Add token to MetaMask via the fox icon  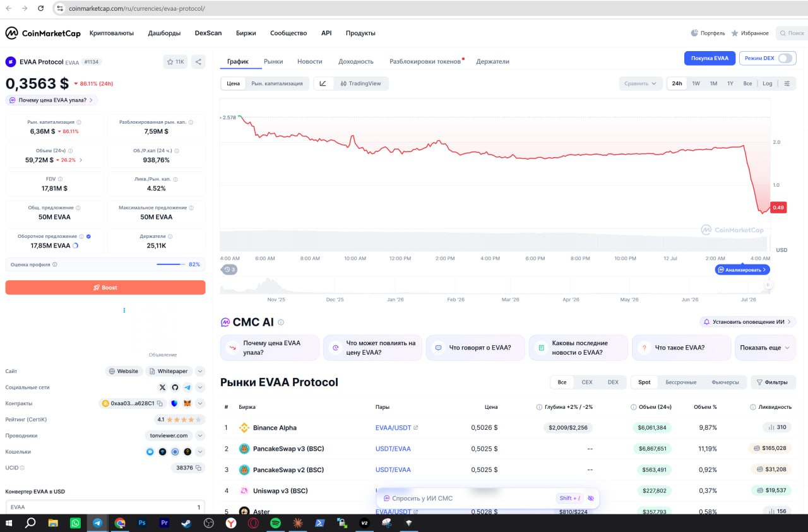(187, 403)
